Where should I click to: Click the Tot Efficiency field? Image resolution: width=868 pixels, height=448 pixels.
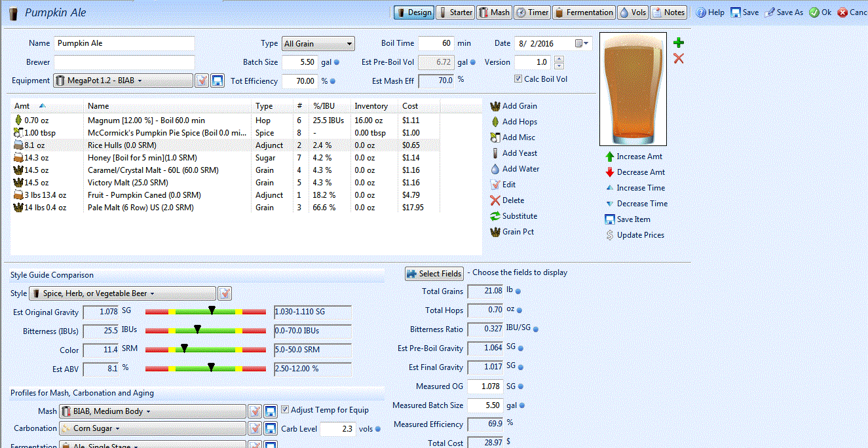300,81
